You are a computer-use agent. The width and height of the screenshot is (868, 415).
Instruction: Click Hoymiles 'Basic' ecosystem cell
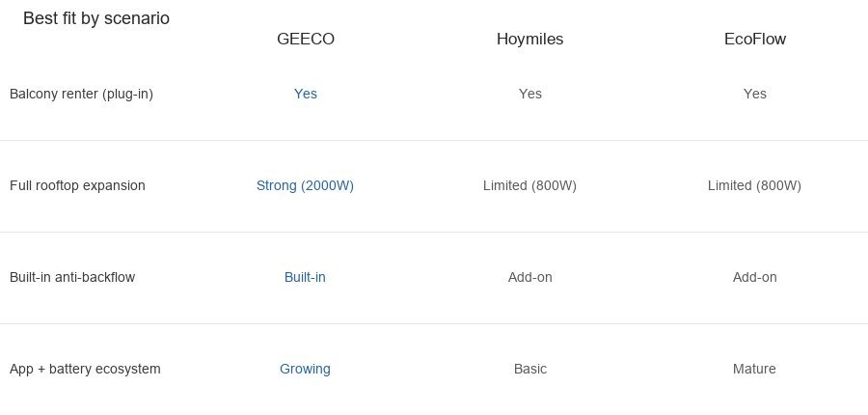click(529, 369)
